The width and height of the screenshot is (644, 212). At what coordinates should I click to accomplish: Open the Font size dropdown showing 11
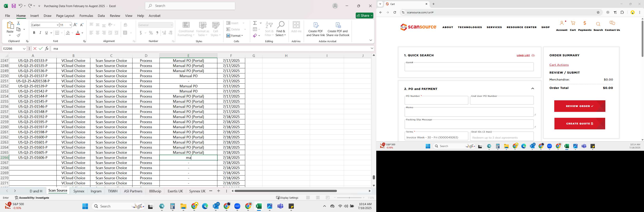coord(70,25)
